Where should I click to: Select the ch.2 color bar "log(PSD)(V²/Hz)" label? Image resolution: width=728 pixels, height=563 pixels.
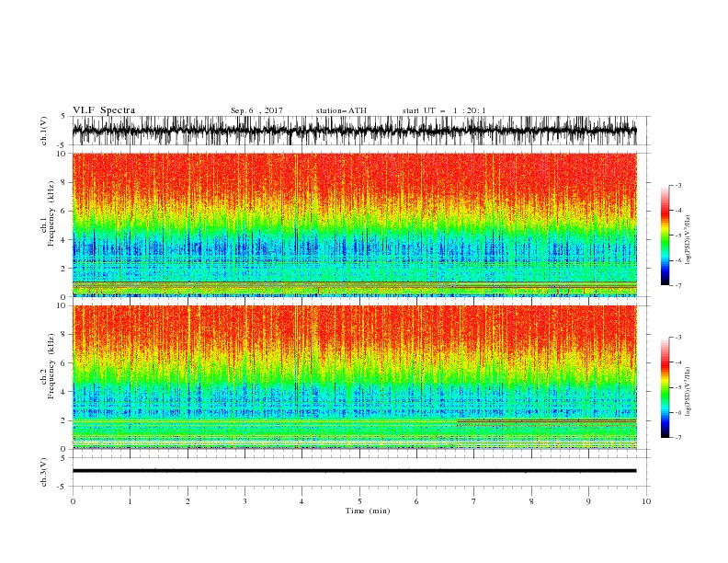[x=688, y=391]
